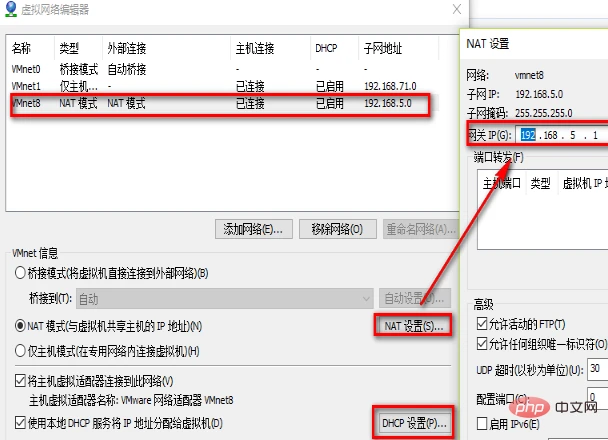Close the Virtual Network Editor window
The width and height of the screenshot is (608, 440).
pos(456,9)
